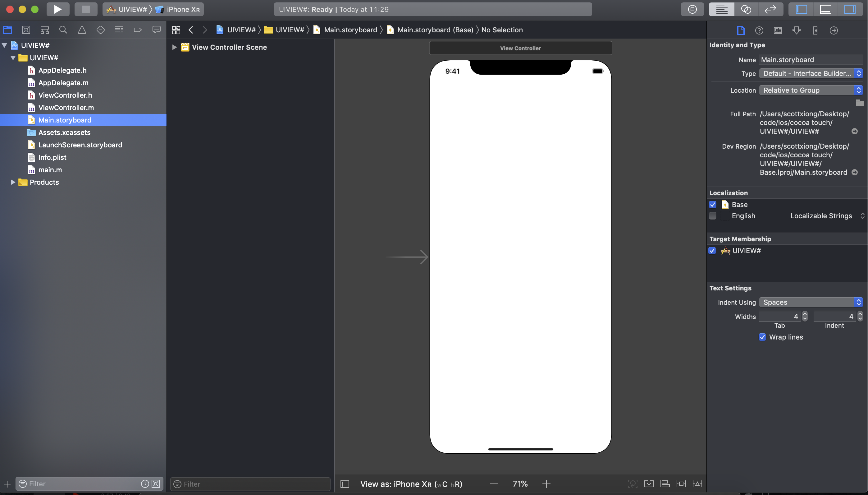Reveal Full Path in Finder arrow

point(855,131)
